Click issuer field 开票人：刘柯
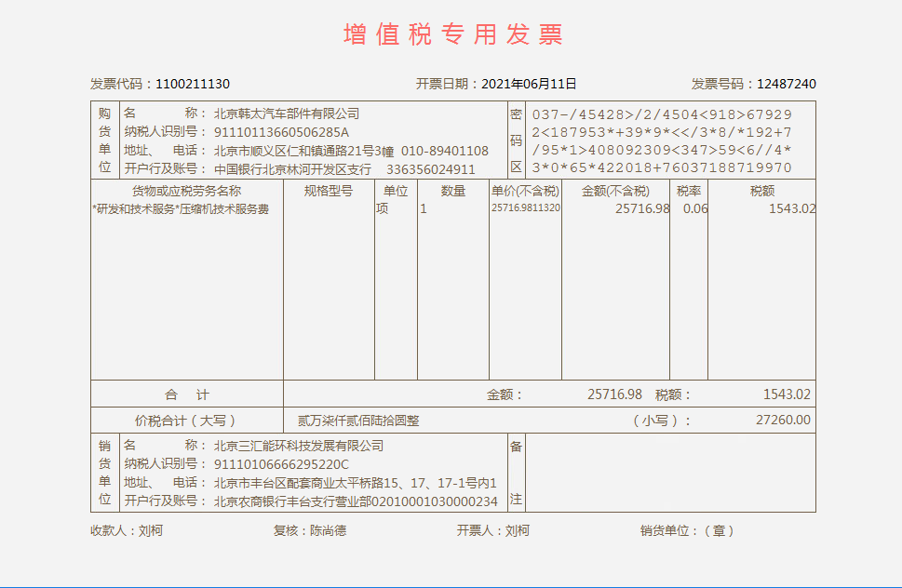 click(x=493, y=530)
